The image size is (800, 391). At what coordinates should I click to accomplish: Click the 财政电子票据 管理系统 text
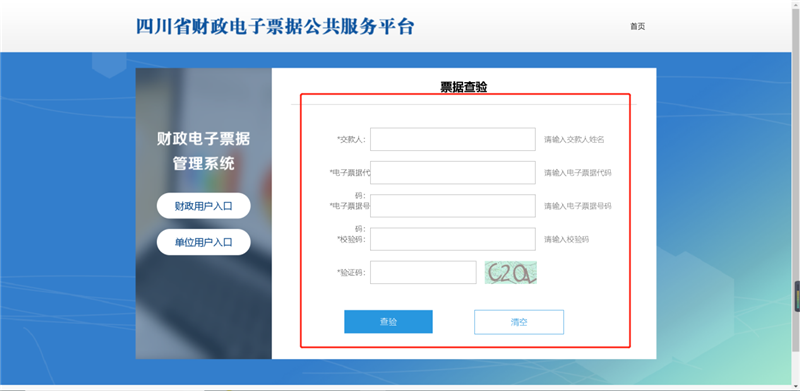(204, 151)
